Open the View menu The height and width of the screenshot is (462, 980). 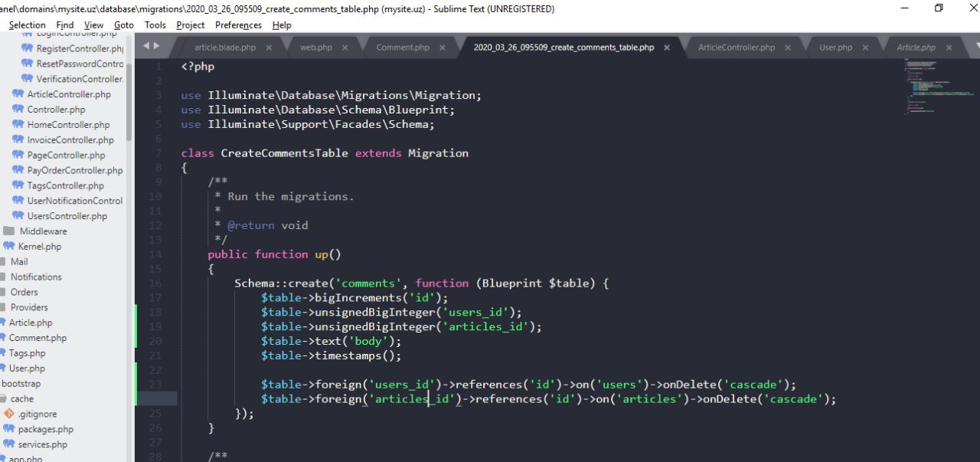coord(93,25)
